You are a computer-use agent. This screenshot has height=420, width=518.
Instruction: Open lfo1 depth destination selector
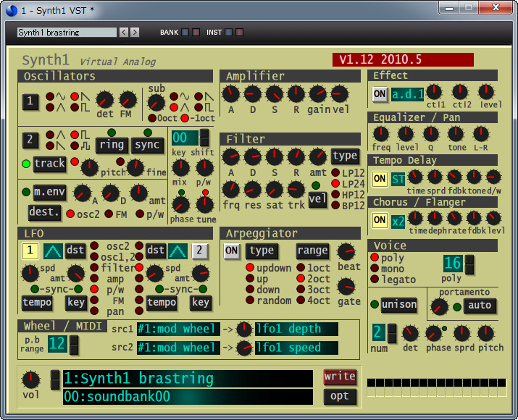296,329
